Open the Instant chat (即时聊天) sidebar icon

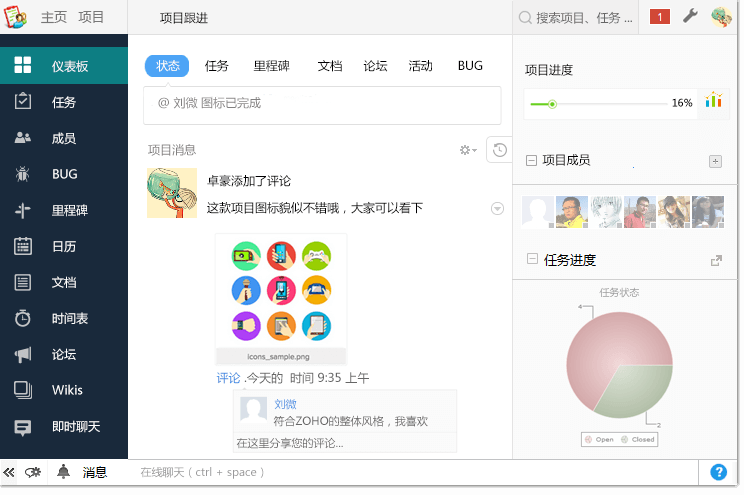pyautogui.click(x=23, y=427)
